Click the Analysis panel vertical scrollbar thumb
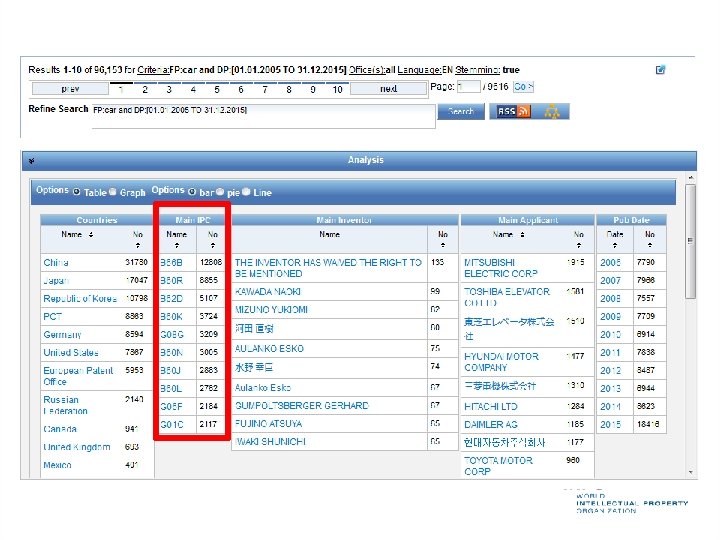The image size is (720, 540). [690, 242]
